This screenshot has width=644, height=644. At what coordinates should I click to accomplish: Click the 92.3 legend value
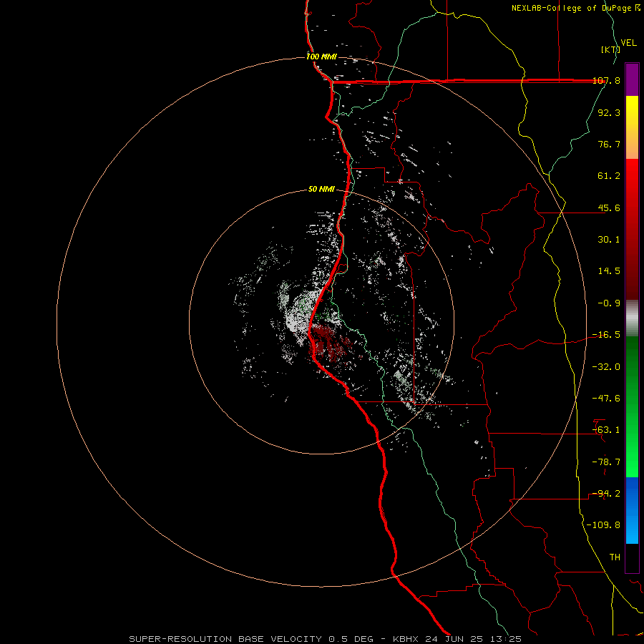pyautogui.click(x=609, y=112)
